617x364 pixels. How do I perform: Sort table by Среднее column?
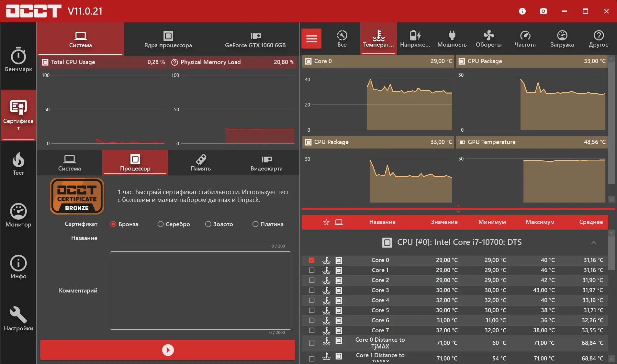tap(591, 222)
